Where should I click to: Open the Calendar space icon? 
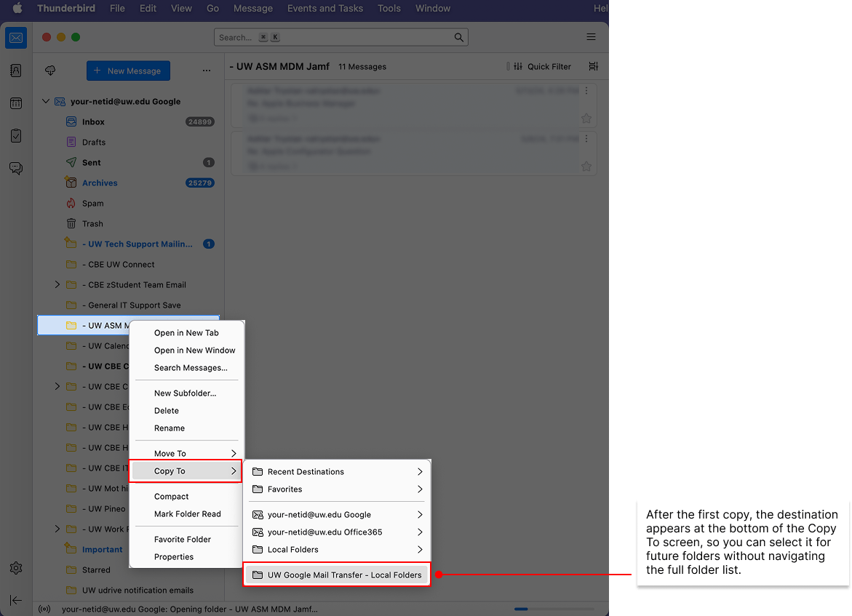(x=16, y=103)
